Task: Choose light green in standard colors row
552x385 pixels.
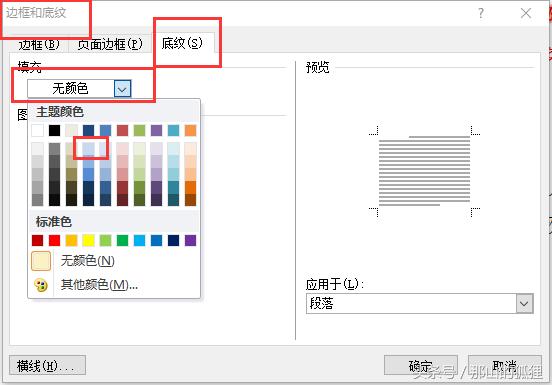Action: (105, 240)
